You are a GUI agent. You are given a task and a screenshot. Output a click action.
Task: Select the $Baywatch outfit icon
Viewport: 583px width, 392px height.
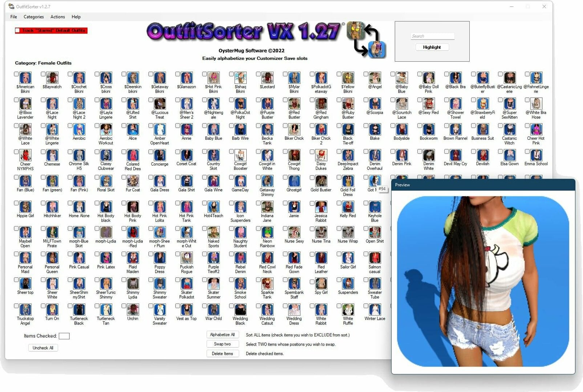tap(52, 78)
